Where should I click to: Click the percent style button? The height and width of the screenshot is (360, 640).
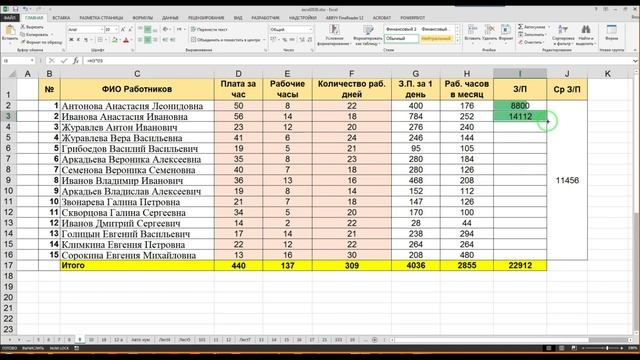coord(284,40)
